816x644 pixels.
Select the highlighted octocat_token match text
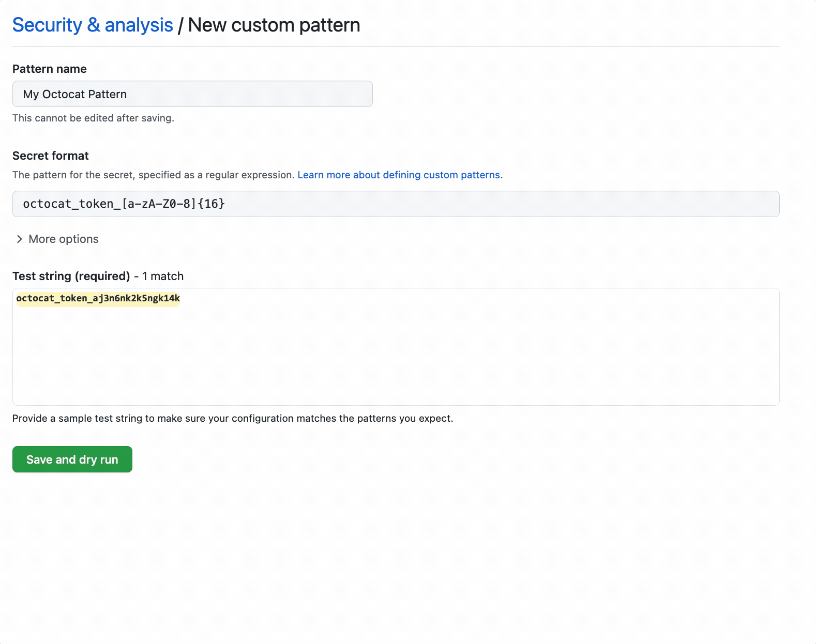[98, 298]
